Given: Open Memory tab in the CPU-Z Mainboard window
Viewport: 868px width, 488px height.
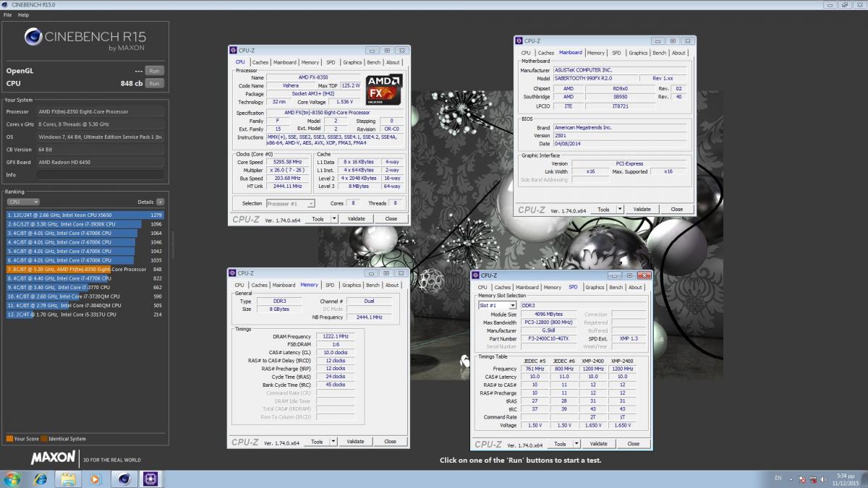Looking at the screenshot, I should 596,53.
